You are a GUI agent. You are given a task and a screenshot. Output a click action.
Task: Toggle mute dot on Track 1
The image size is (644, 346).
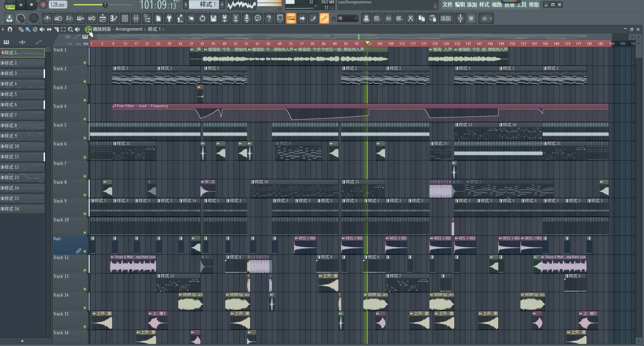[85, 62]
